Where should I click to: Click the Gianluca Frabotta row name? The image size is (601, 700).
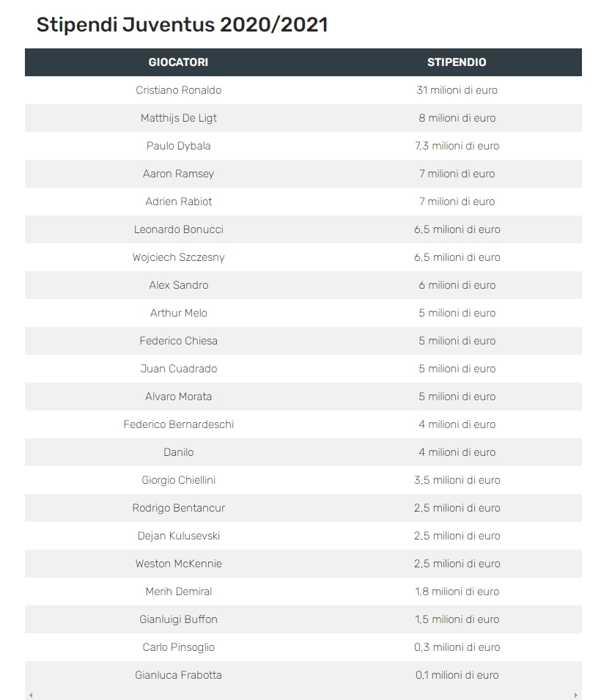[x=178, y=675]
